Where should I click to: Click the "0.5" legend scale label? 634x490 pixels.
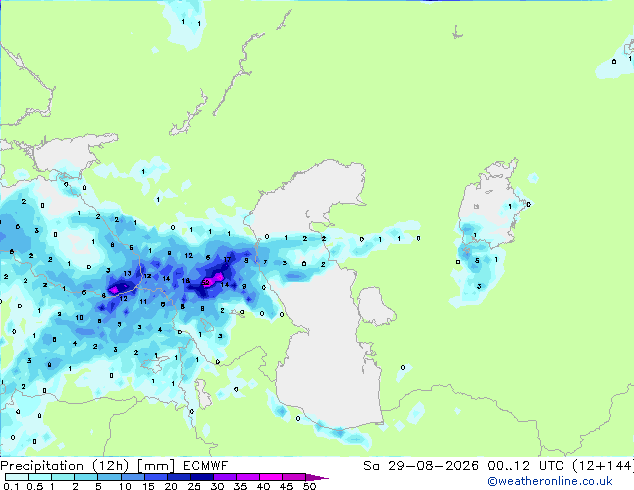tap(35, 486)
